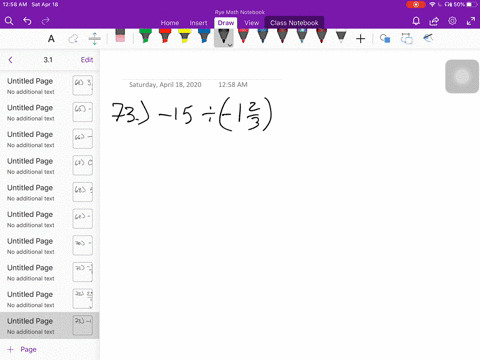480x360 pixels.
Task: Select the light blue tipped pen
Action: coord(302,36)
